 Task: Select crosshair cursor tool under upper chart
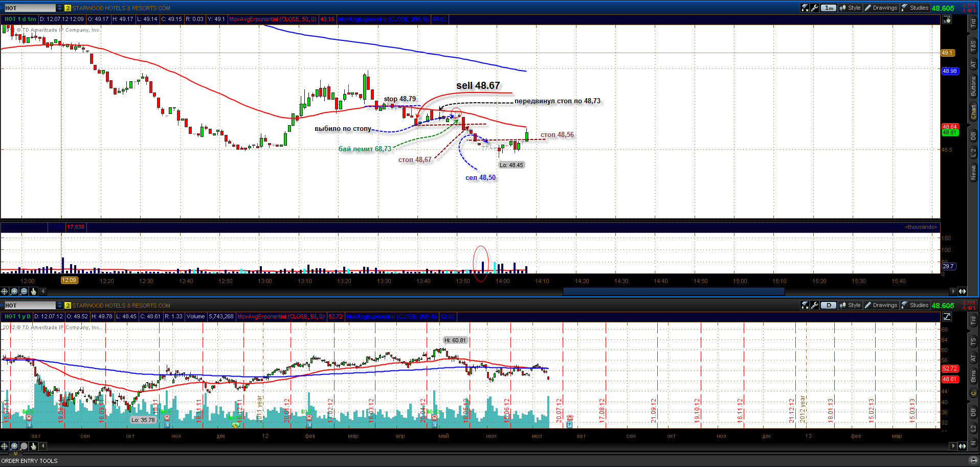tap(5, 291)
